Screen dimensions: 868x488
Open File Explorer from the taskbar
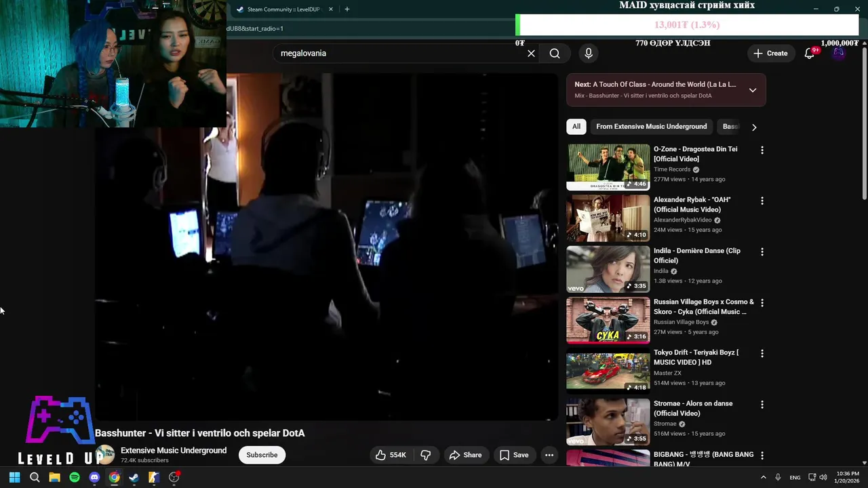pyautogui.click(x=54, y=477)
